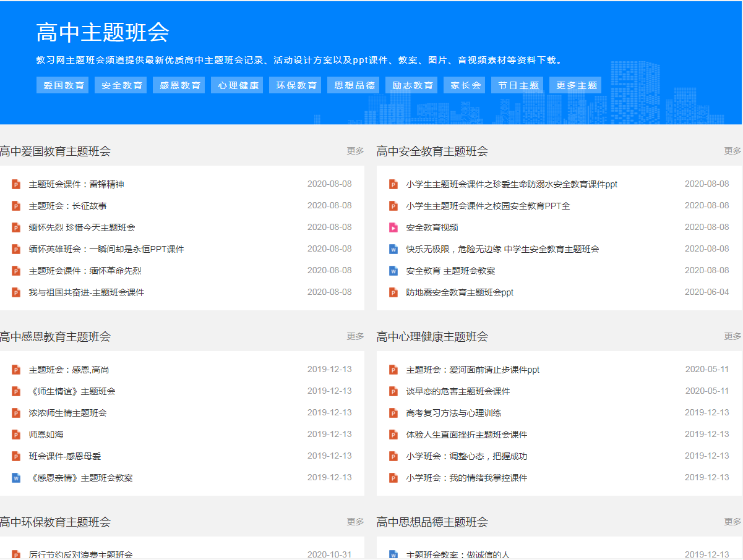Image resolution: width=743 pixels, height=560 pixels.
Task: Click the PPT icon beside 缅怀英雄班会：一瞬间却是永恒PPT课件
Action: click(x=16, y=249)
